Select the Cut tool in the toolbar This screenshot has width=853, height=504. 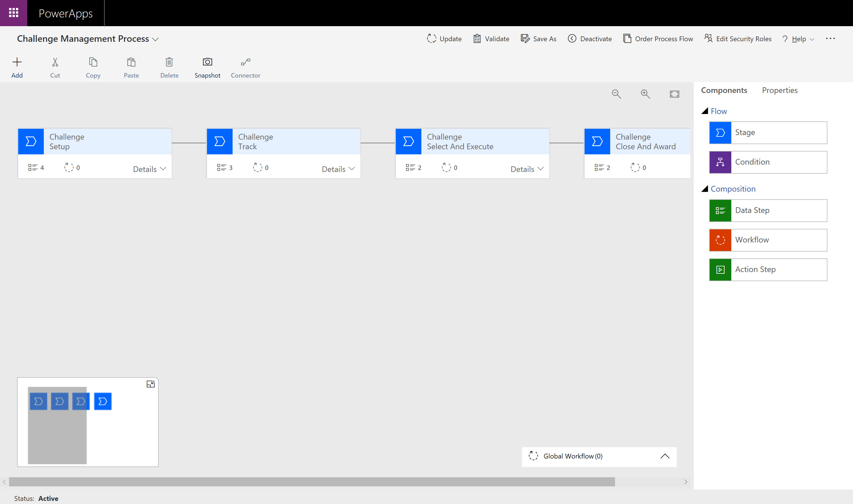coord(55,67)
